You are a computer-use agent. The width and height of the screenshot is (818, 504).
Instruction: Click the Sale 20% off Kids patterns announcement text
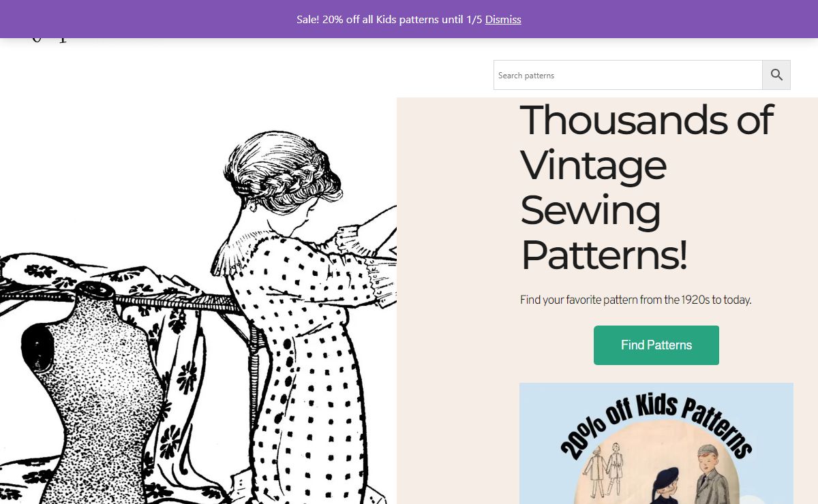click(390, 19)
